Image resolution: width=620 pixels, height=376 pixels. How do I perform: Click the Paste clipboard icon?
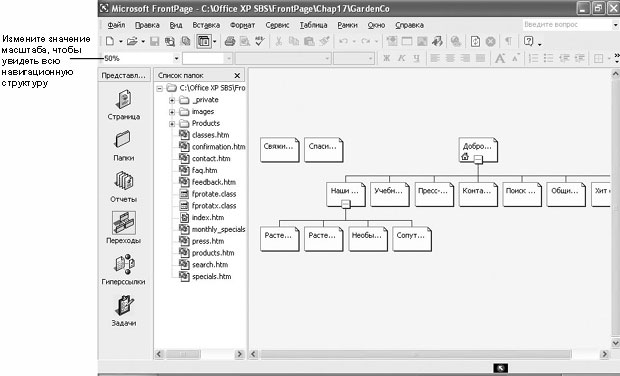click(309, 41)
